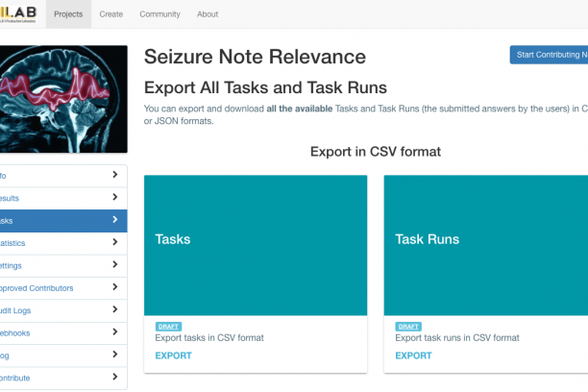Viewport: 588px width, 392px height.
Task: Click EXPORT under tasks in CSV format
Action: 173,355
